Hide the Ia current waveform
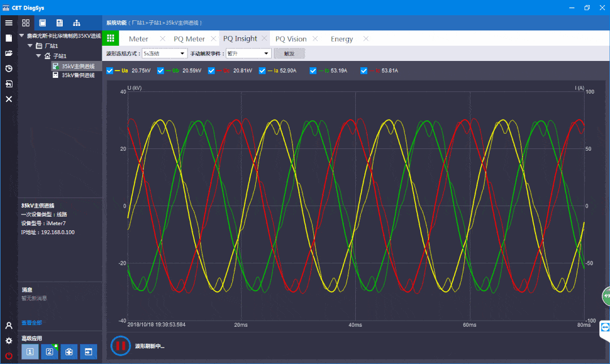Screen dimensions: 610x364 [x=262, y=71]
